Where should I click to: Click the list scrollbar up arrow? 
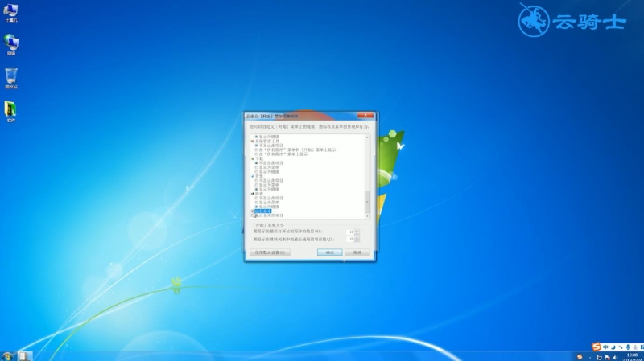367,137
